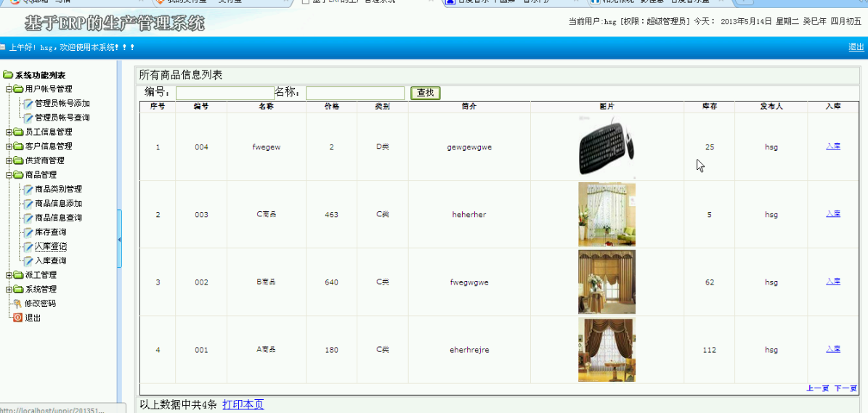868x413 pixels.
Task: Click the 名称 search input field
Action: click(x=355, y=93)
